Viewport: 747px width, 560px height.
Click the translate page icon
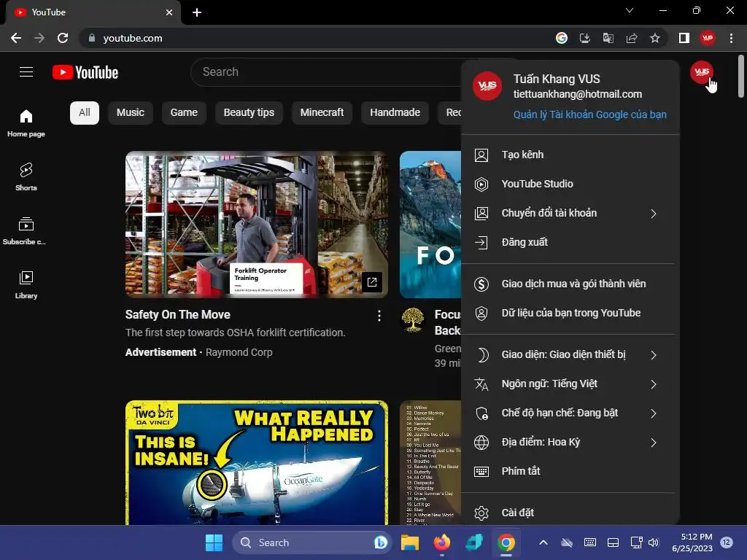click(x=608, y=38)
